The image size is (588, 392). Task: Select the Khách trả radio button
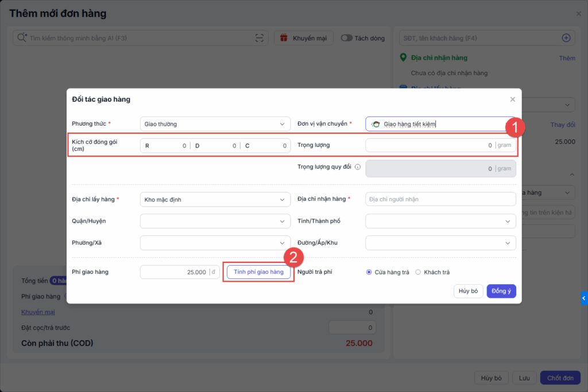click(x=418, y=272)
